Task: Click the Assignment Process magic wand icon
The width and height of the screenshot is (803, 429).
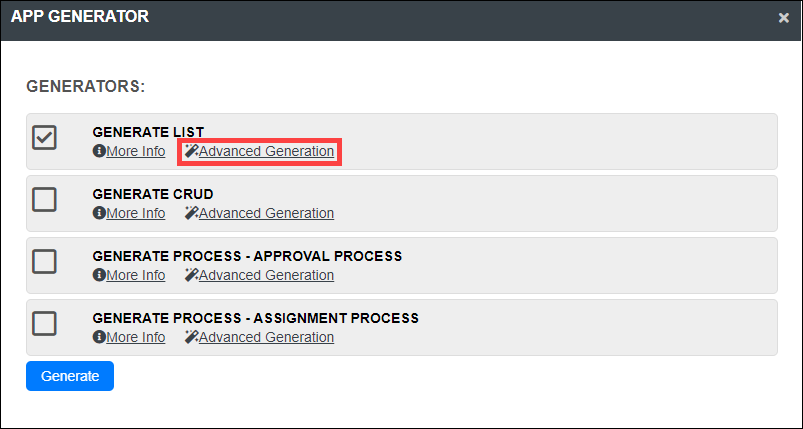Action: pos(192,337)
